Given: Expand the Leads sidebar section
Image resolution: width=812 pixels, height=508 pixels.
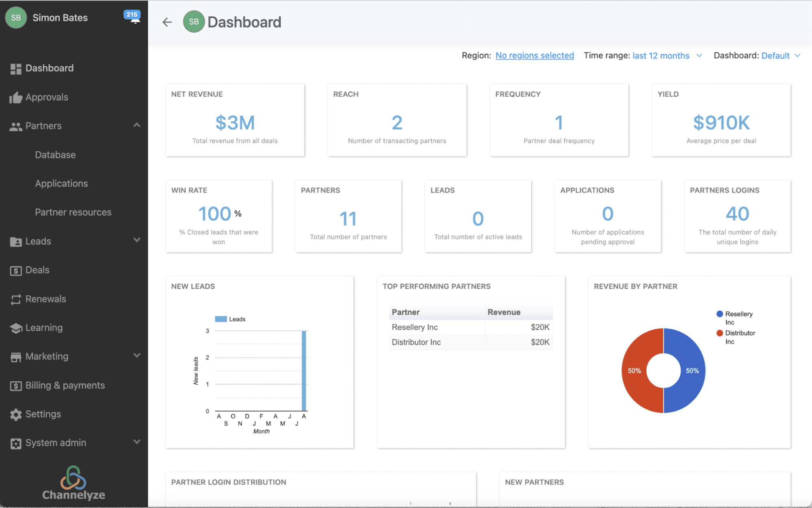Looking at the screenshot, I should tap(137, 241).
